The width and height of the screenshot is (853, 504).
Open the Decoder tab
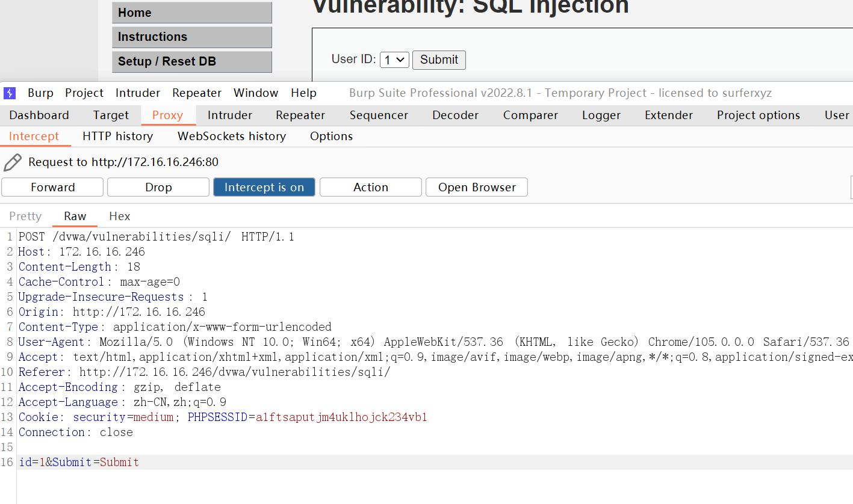point(456,115)
